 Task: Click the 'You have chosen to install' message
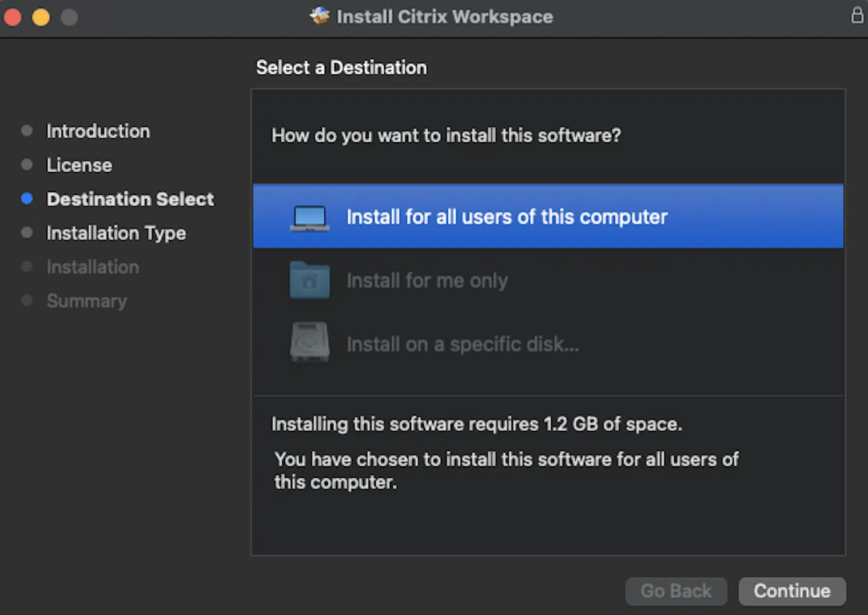point(507,470)
